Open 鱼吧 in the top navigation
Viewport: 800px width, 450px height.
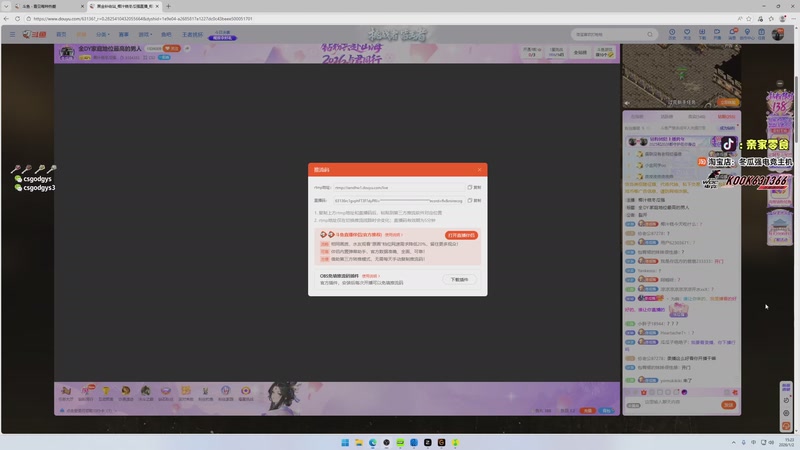(166, 34)
